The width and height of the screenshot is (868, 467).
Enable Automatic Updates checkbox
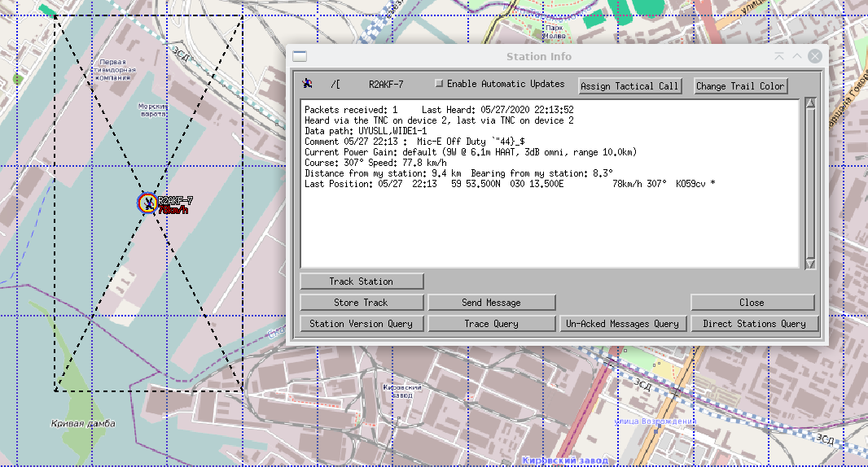coord(440,84)
